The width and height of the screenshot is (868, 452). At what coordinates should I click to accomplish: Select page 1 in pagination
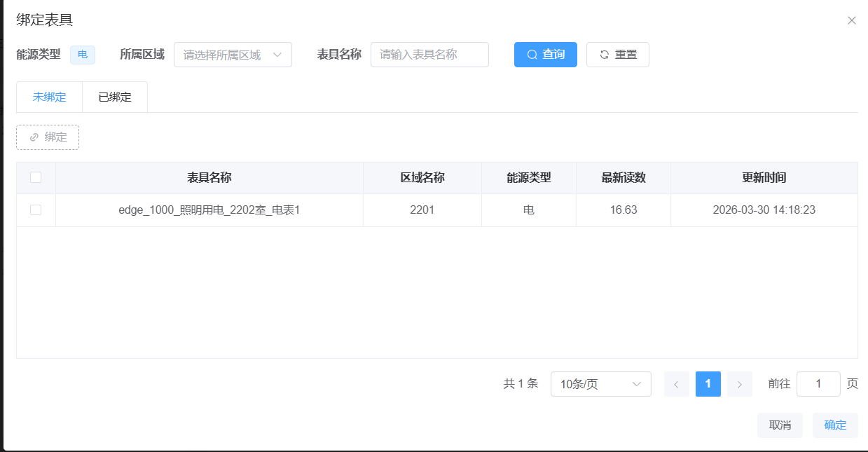pos(708,384)
